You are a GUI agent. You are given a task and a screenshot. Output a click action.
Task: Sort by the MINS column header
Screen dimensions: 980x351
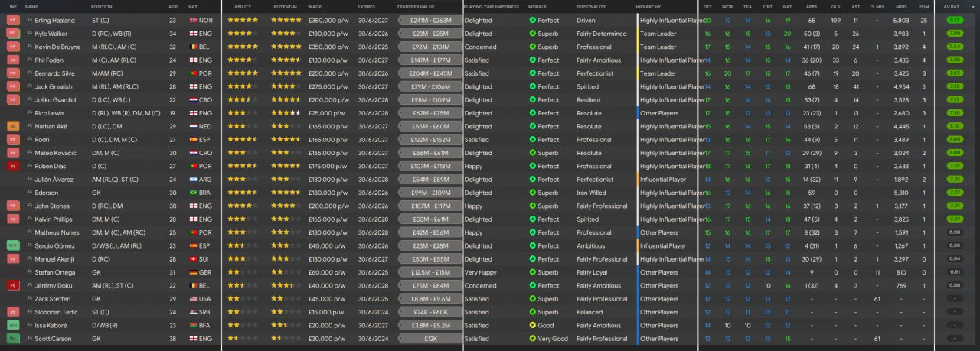pos(900,7)
